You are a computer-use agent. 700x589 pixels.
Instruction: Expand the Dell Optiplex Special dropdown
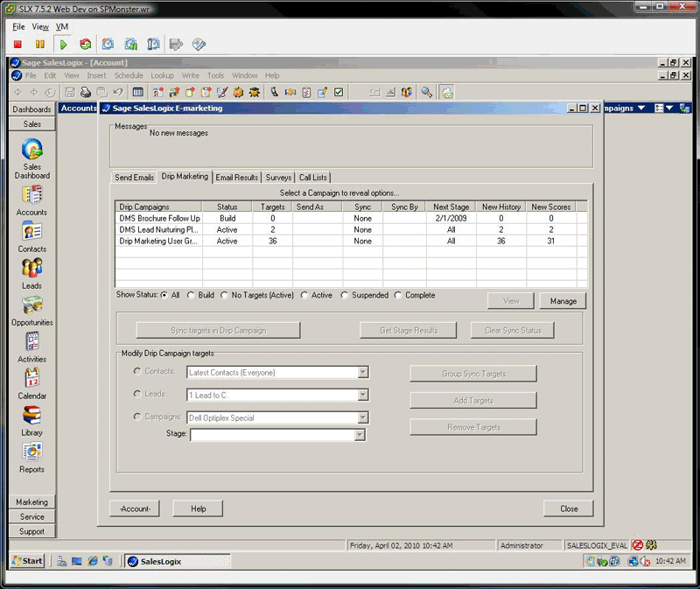pyautogui.click(x=363, y=417)
